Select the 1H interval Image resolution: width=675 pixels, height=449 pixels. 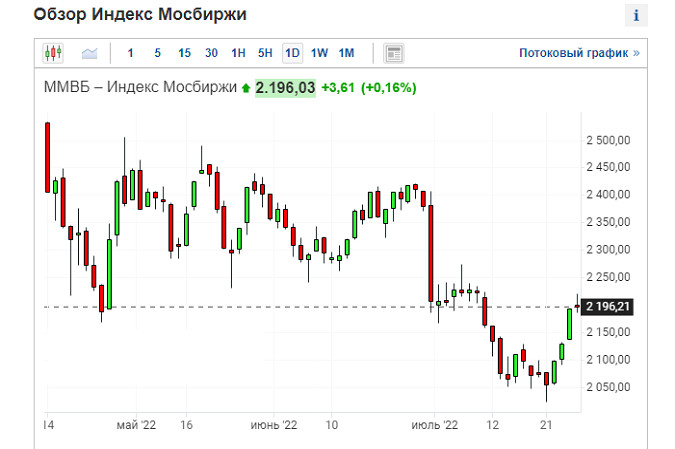click(x=238, y=53)
